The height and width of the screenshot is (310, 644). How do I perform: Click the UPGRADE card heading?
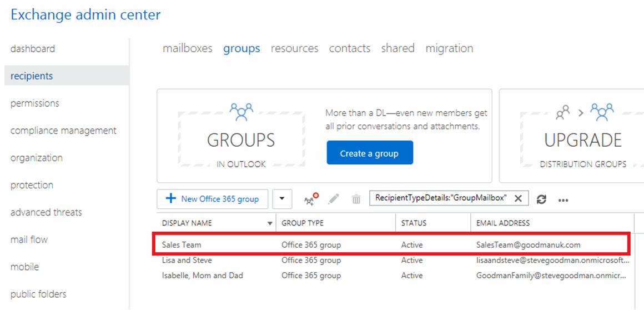point(583,140)
